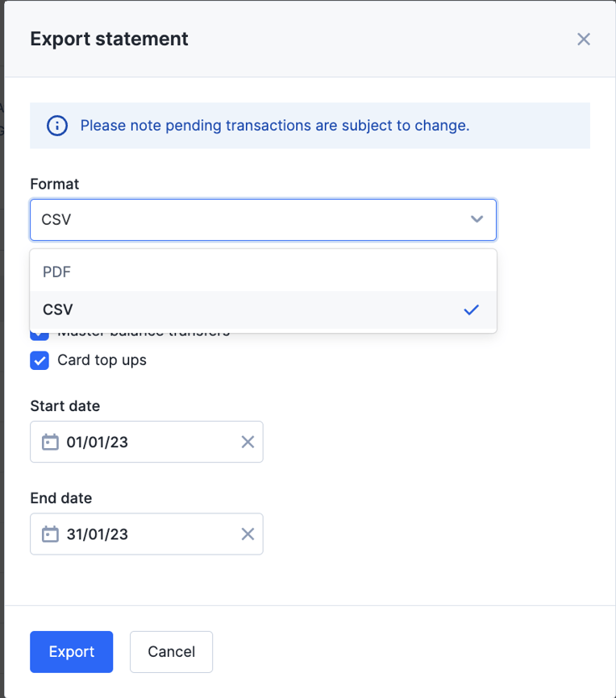Click the Start date input field

coord(145,442)
